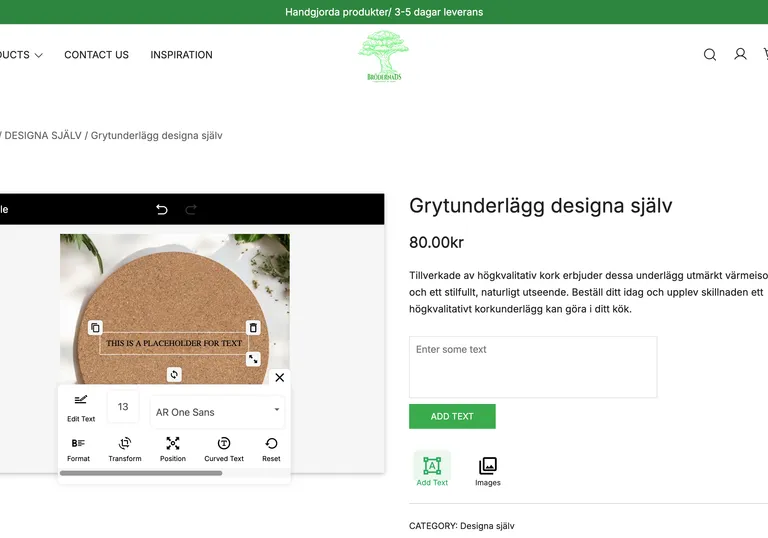Click the 80.00kr price text
This screenshot has height=538, width=768.
coord(436,242)
